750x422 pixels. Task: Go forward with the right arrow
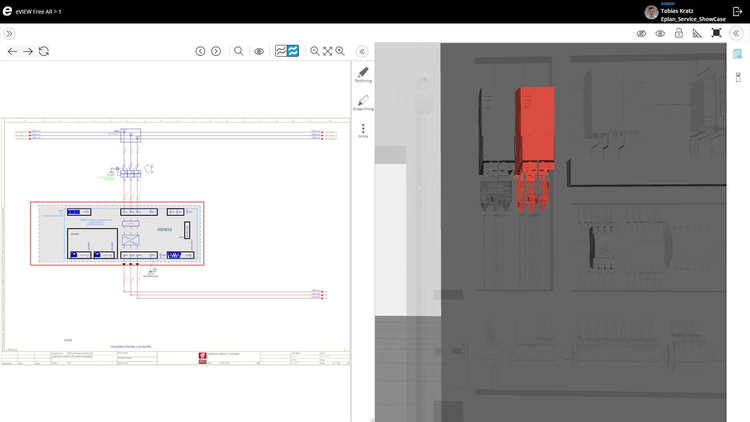(28, 51)
